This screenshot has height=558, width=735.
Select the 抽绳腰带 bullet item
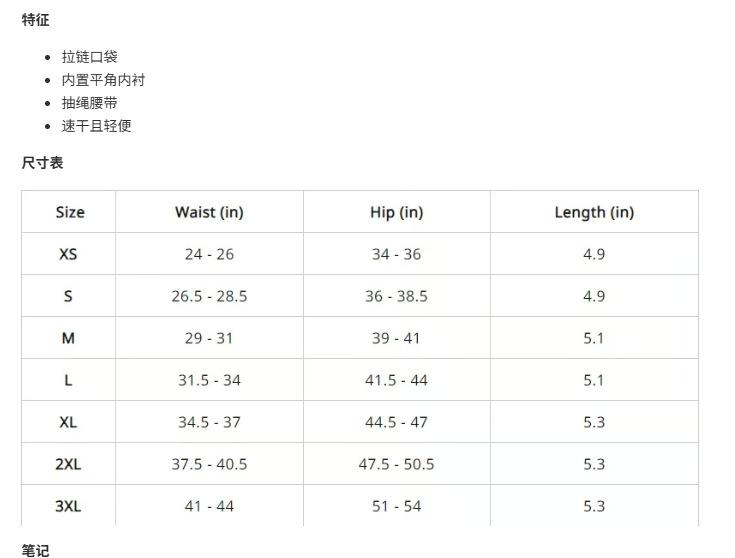[89, 103]
